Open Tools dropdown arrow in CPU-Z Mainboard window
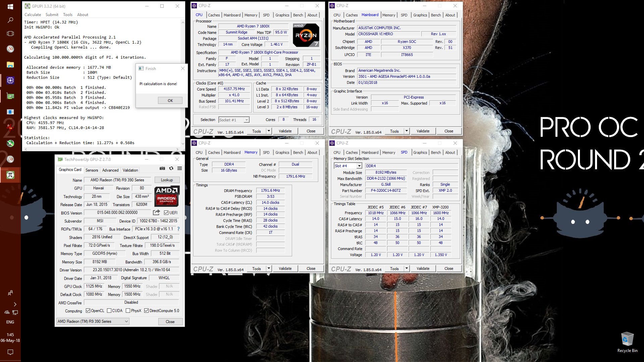The width and height of the screenshot is (644, 362). (x=407, y=131)
